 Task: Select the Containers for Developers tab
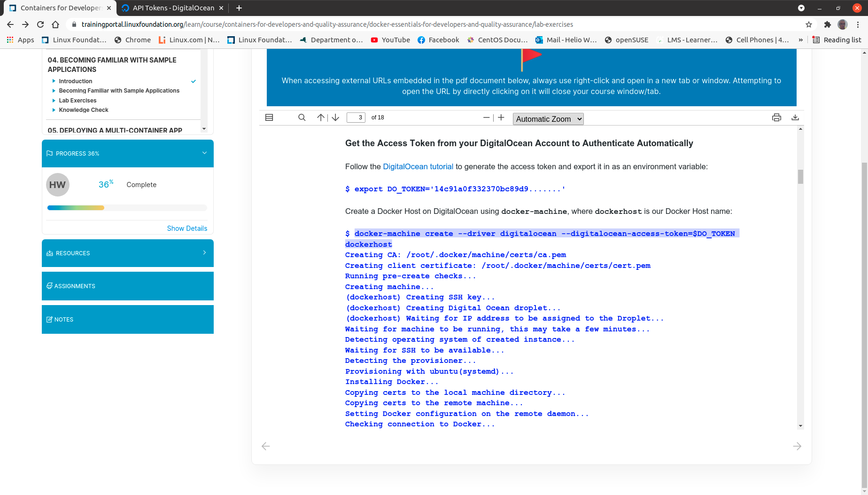point(61,8)
